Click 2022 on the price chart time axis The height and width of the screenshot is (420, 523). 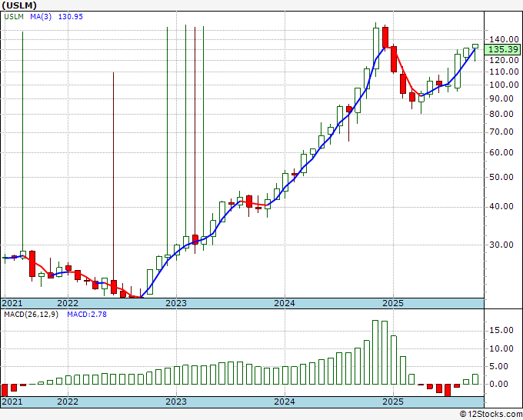coord(68,303)
